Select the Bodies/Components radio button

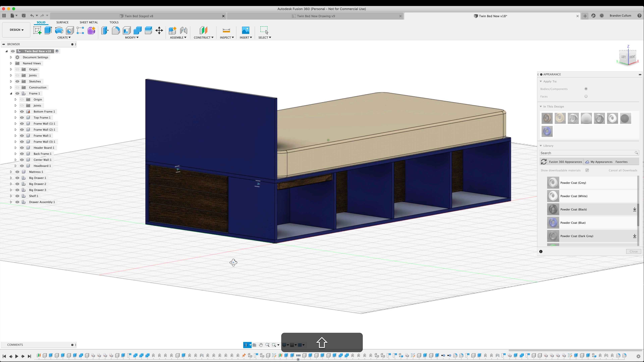tap(586, 89)
